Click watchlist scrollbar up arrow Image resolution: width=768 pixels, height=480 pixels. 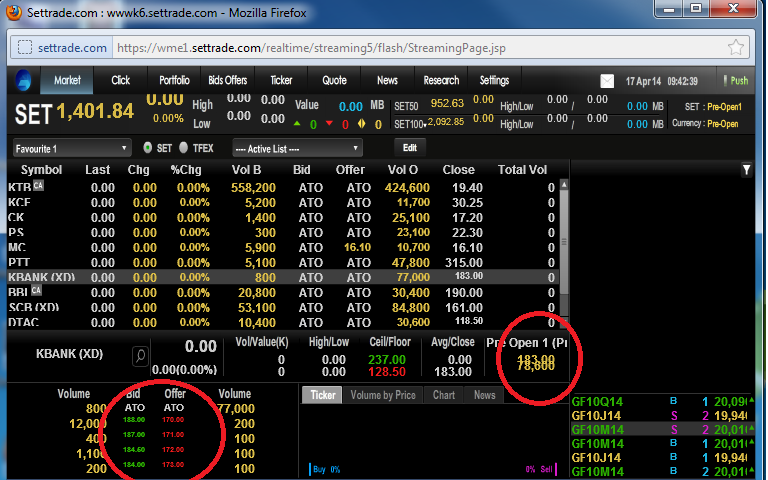[564, 185]
